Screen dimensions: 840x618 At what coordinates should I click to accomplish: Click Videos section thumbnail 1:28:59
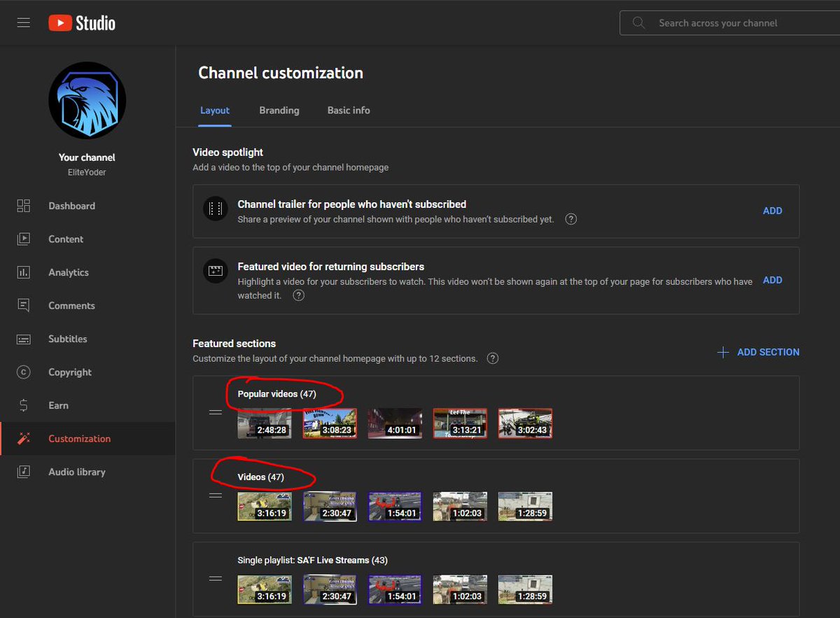525,507
